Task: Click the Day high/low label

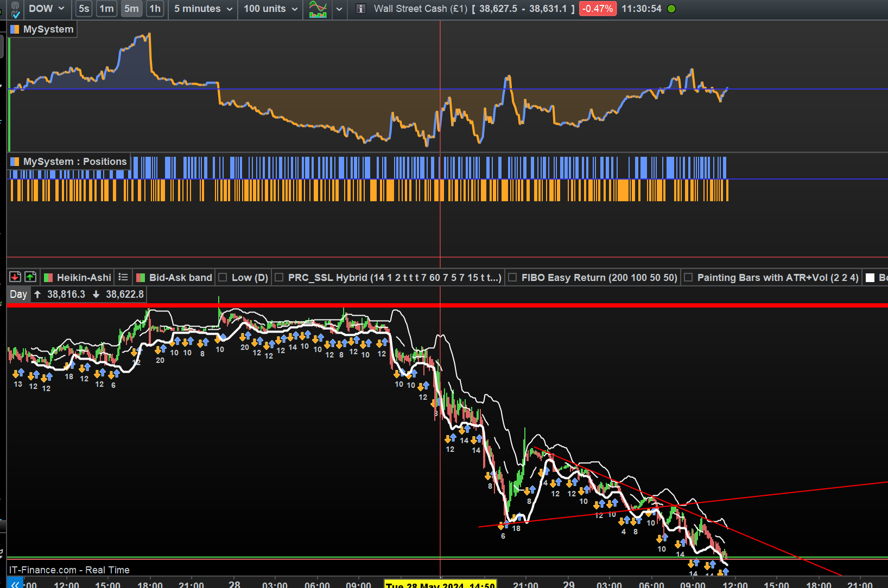Action: [18, 295]
